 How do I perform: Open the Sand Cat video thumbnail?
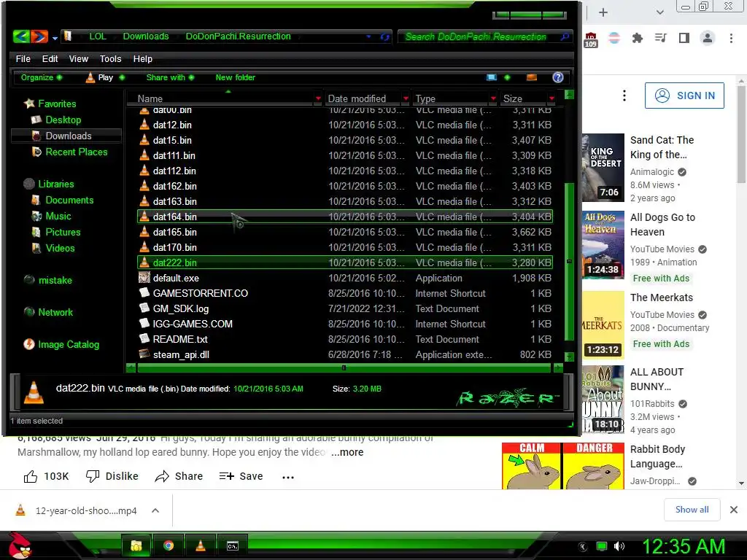(x=603, y=168)
